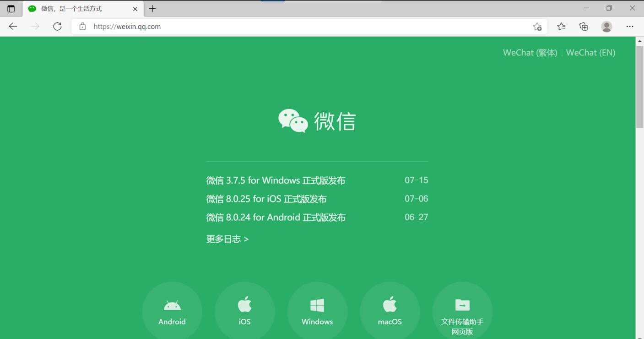Open the Collections icon in the toolbar
The height and width of the screenshot is (339, 644).
(583, 26)
